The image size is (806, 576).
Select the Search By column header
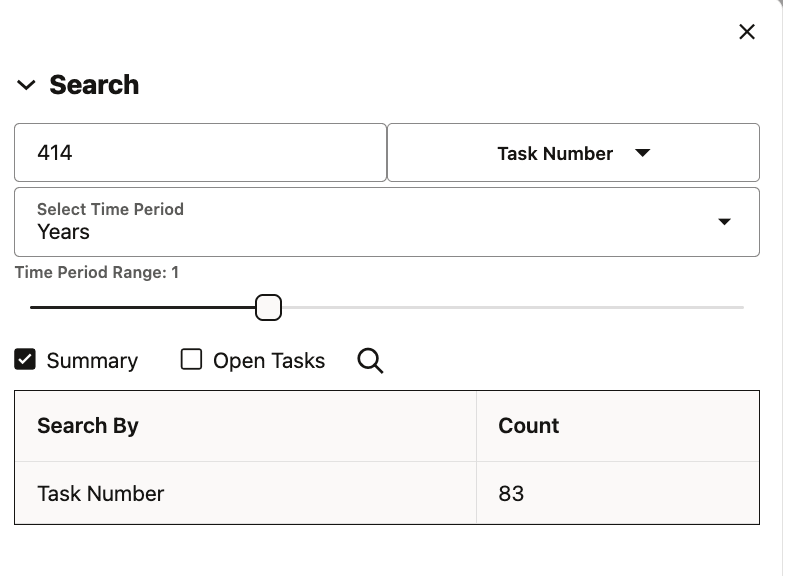point(87,425)
